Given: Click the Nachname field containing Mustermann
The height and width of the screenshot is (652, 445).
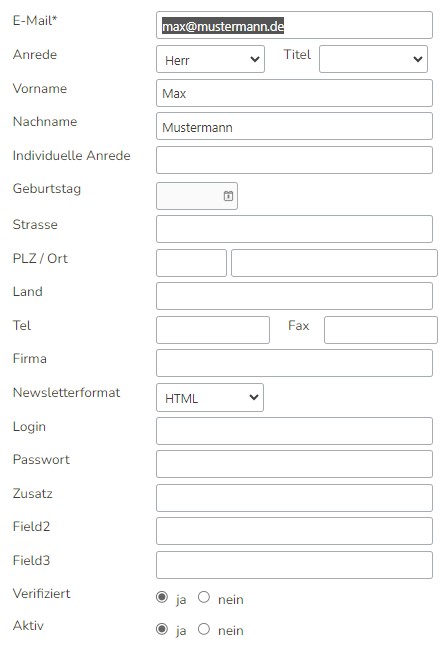Looking at the screenshot, I should pos(294,126).
